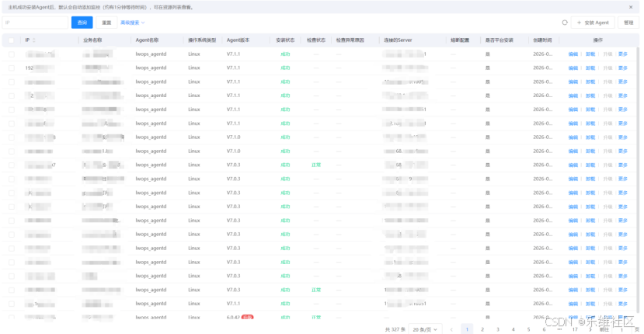Dismiss the Agent install notice banner
Viewport: 644px width, 334px height.
click(631, 7)
